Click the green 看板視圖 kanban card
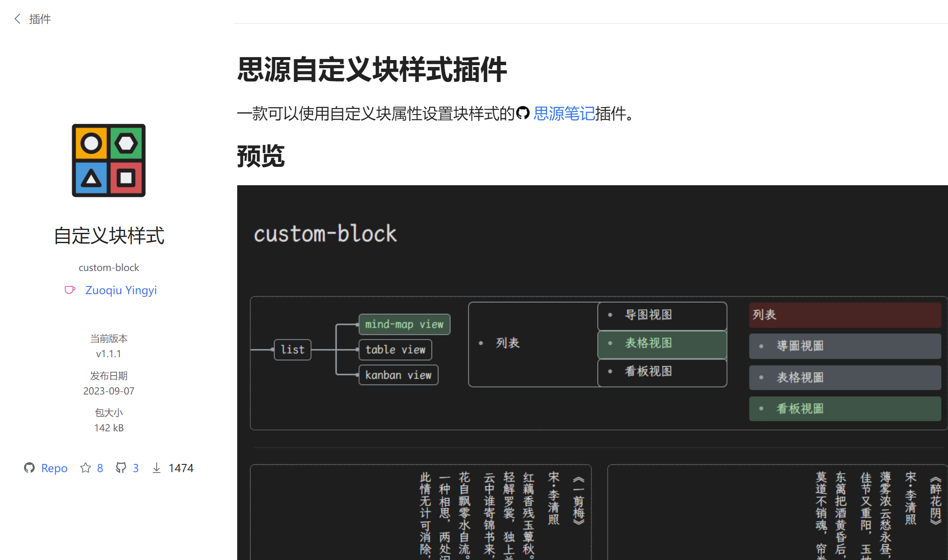Viewport: 948px width, 560px height. [845, 409]
